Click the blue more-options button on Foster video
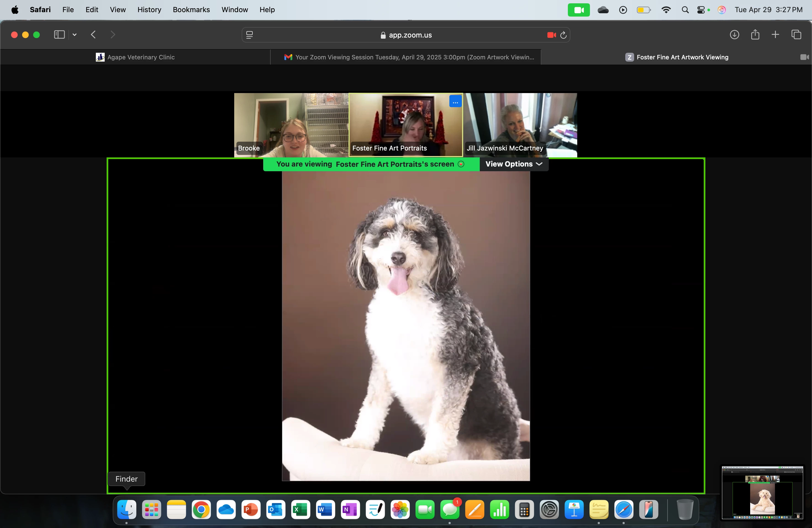 click(455, 102)
